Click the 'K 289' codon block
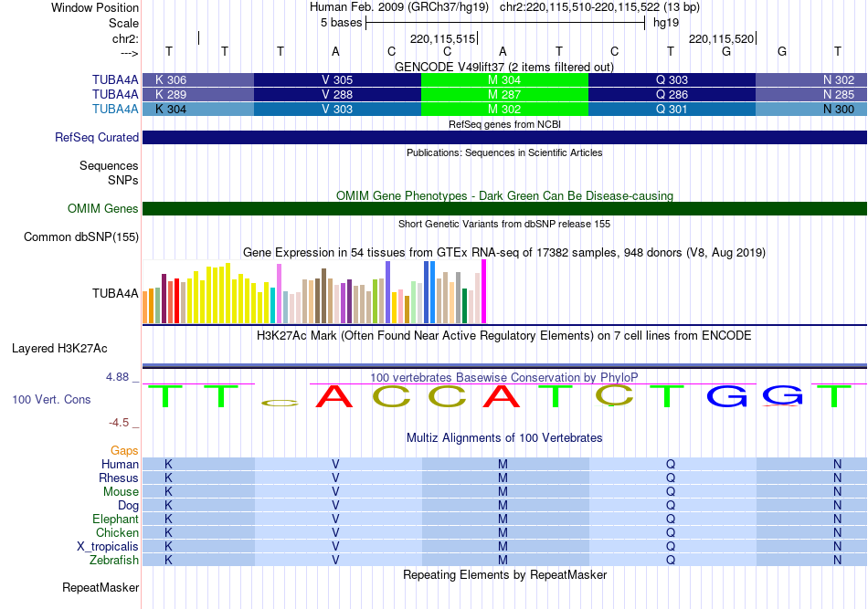868x609 pixels. click(198, 95)
